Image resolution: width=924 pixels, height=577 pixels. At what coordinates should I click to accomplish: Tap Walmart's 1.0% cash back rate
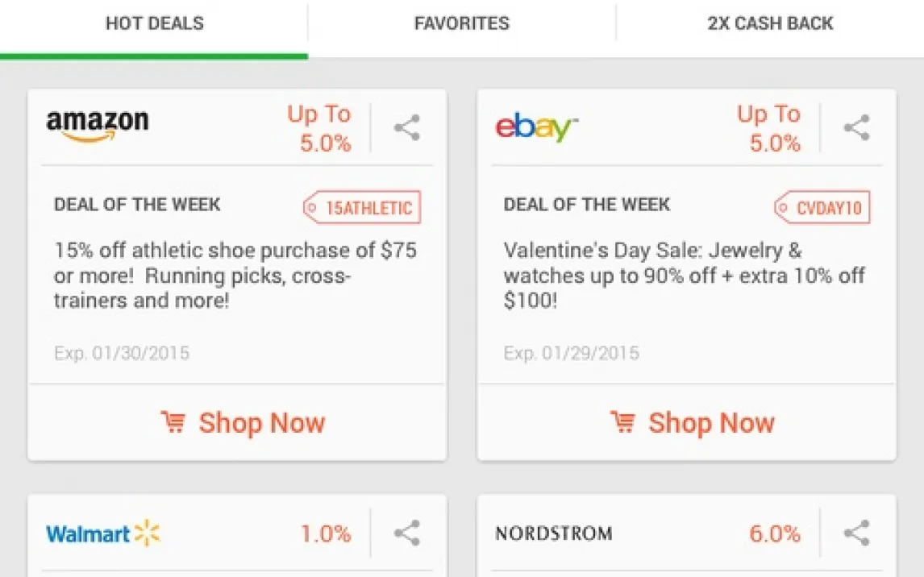[326, 533]
